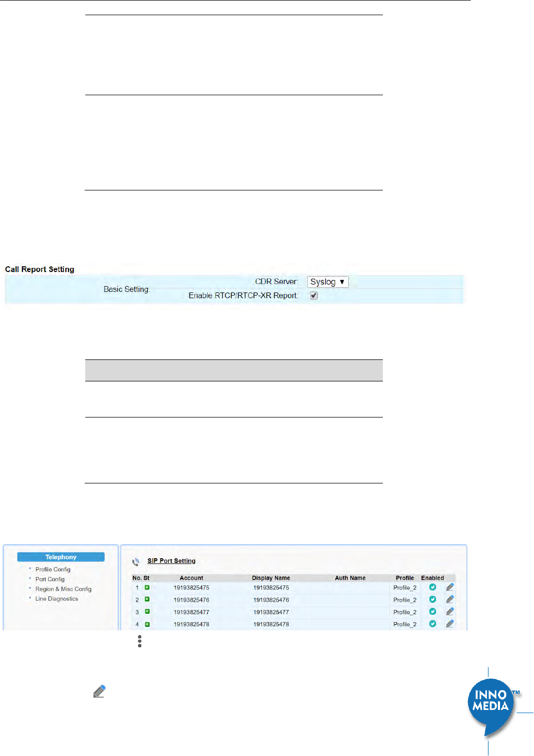This screenshot has height=756, width=534.
Task: Select account cell 19193825476
Action: pyautogui.click(x=191, y=600)
